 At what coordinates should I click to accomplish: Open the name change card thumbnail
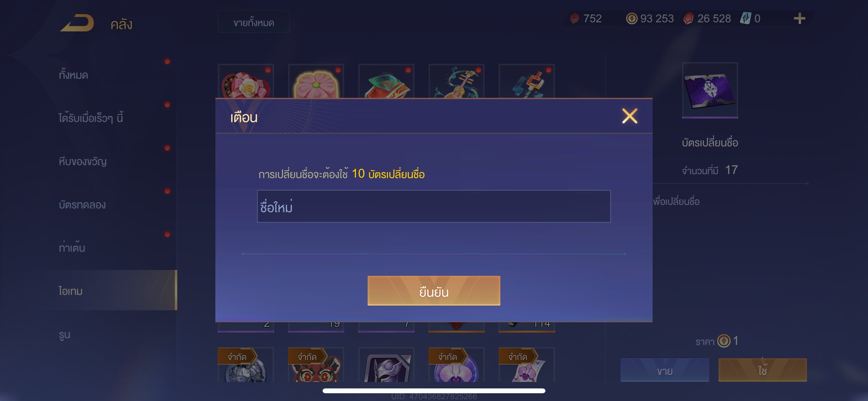[710, 90]
